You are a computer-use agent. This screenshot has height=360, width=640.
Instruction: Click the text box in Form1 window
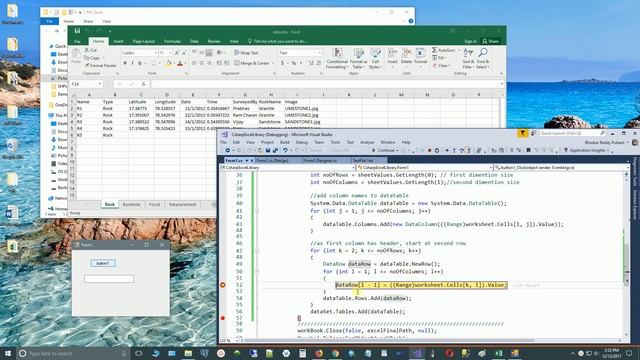(x=109, y=279)
